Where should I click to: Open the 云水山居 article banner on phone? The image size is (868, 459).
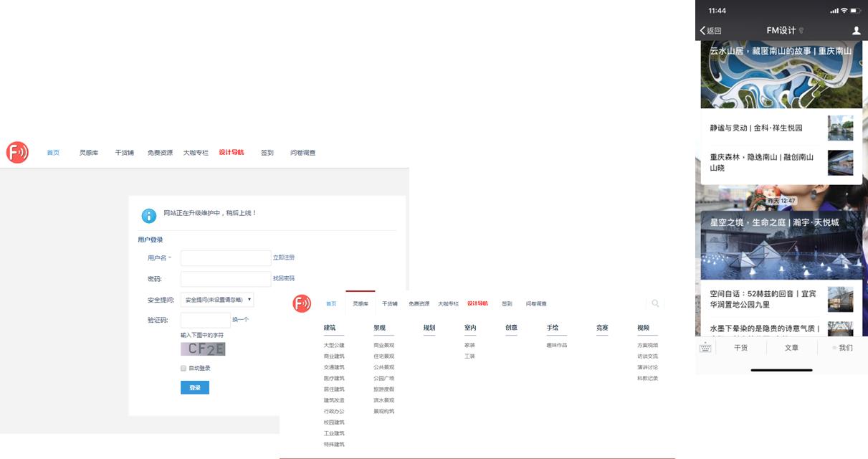pyautogui.click(x=781, y=74)
